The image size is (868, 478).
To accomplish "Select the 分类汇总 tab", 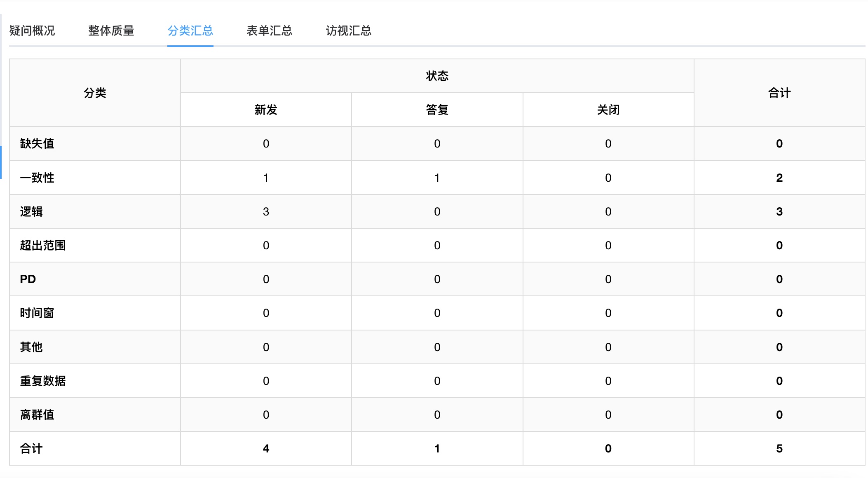I will pyautogui.click(x=190, y=31).
